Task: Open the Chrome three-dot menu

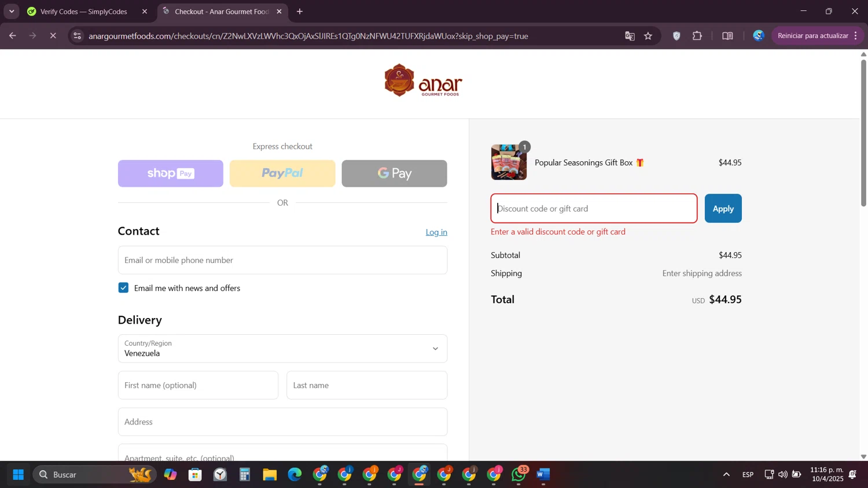Action: coord(856,36)
